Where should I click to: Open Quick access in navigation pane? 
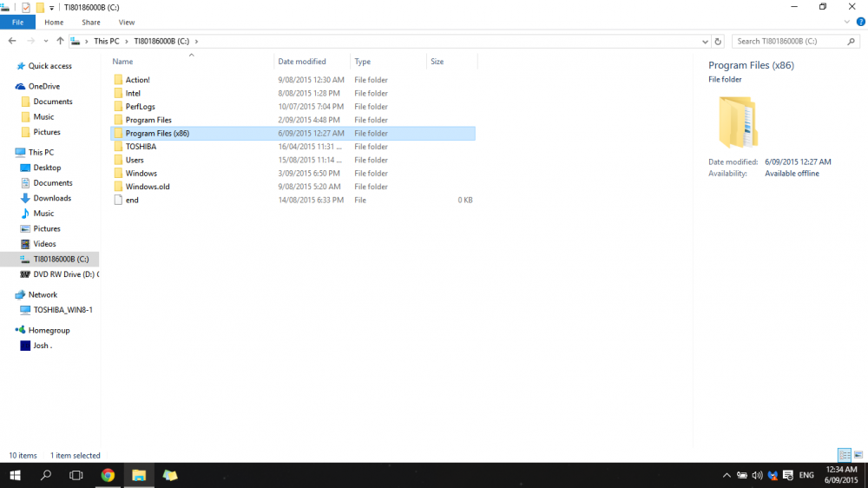coord(49,66)
